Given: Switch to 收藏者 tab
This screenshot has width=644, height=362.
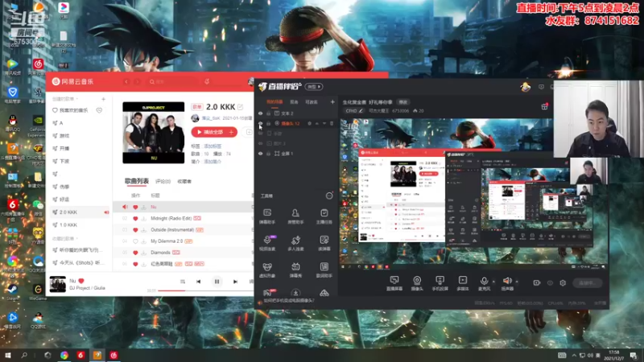Looking at the screenshot, I should tap(184, 182).
